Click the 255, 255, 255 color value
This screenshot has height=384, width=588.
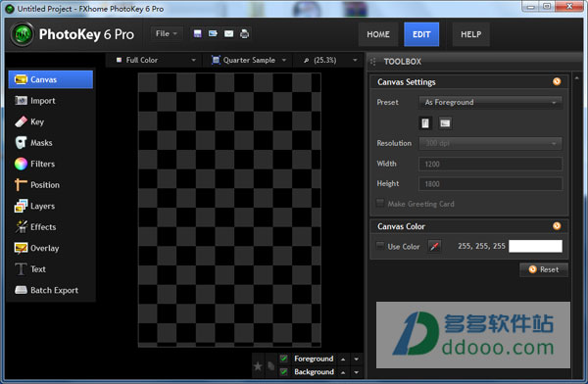pyautogui.click(x=481, y=246)
